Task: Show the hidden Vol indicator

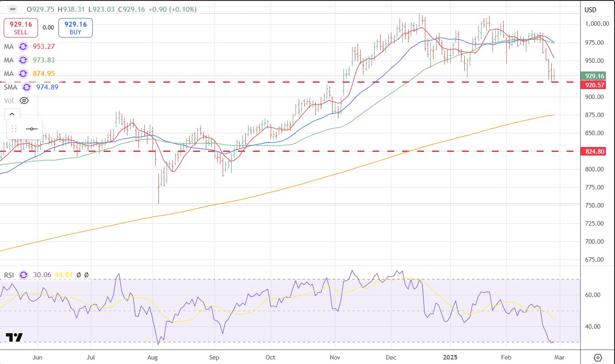Action: click(x=24, y=100)
